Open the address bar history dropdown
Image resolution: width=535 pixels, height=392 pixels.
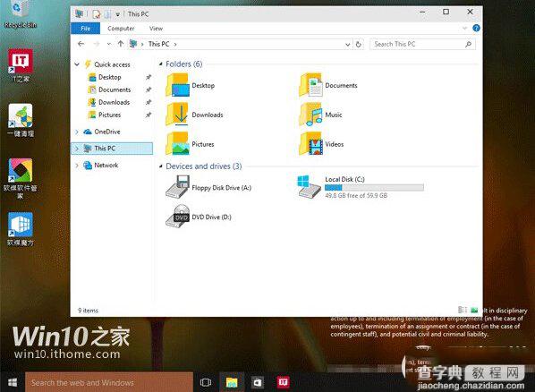[x=348, y=45]
